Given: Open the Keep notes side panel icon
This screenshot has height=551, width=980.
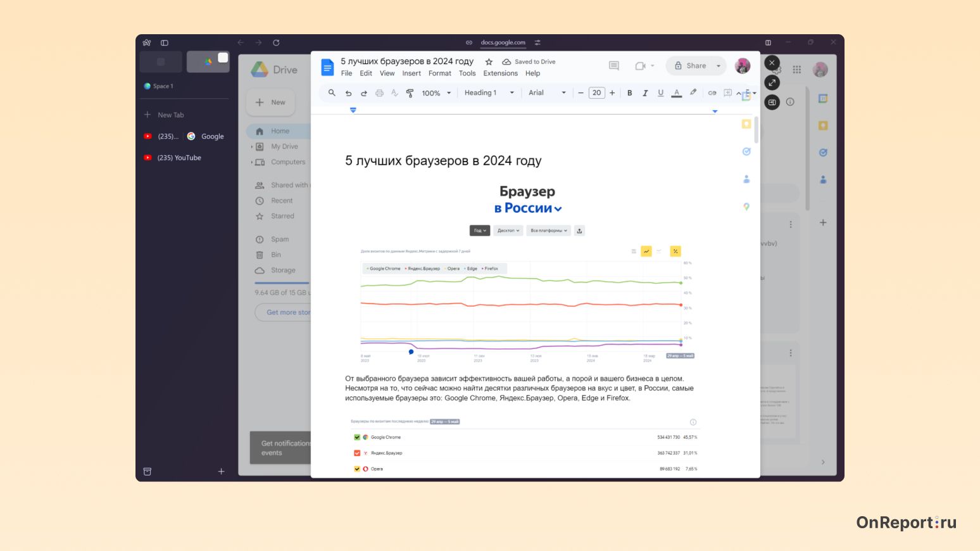Looking at the screenshot, I should pos(746,124).
